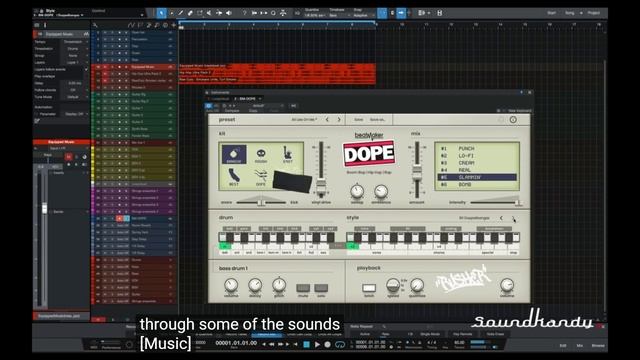
Task: Click the Copy button in plugin header
Action: [x=253, y=111]
